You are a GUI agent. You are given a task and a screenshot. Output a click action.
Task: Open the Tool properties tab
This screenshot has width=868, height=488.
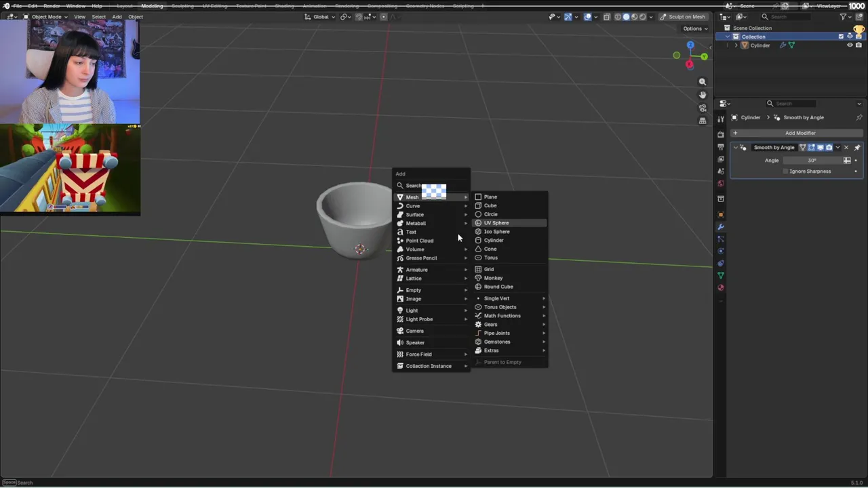pos(720,119)
